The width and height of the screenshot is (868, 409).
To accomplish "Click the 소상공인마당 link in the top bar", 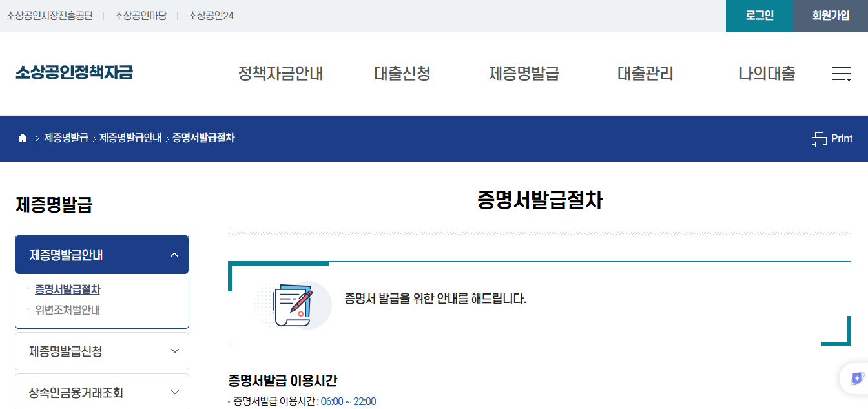I will pos(140,16).
